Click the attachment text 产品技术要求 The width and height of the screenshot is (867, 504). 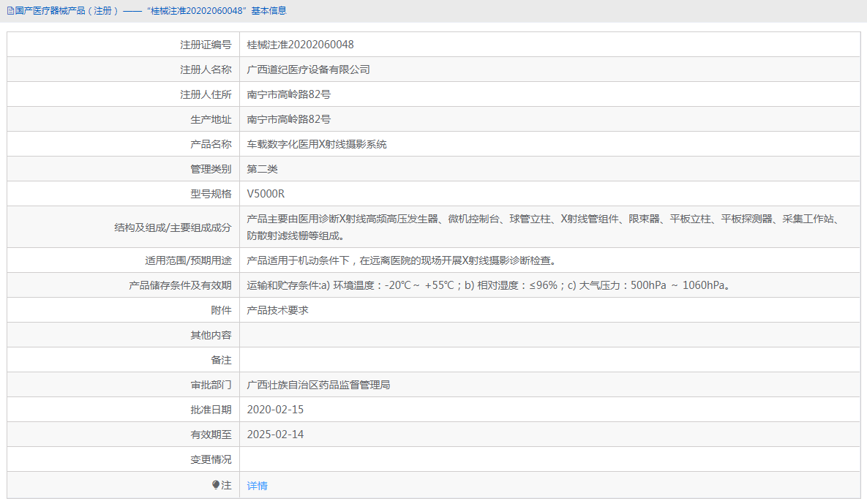pos(279,309)
